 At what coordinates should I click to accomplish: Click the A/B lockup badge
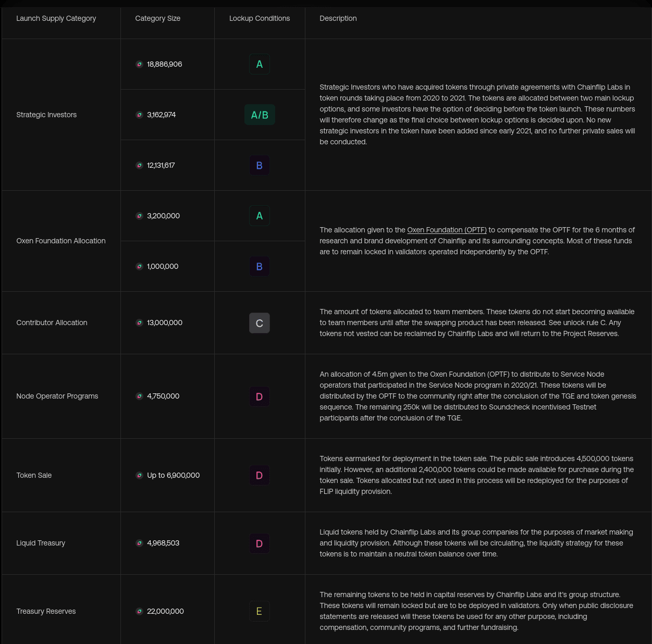260,115
